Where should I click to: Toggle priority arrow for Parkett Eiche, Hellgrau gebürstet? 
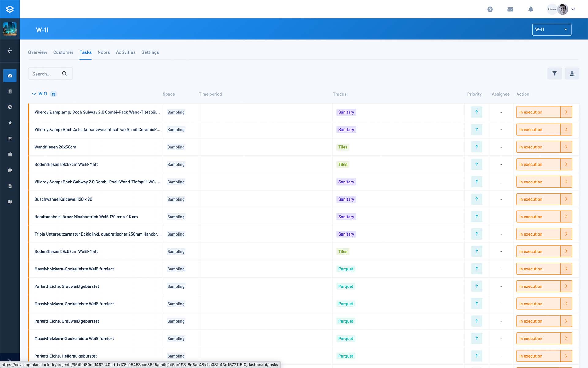point(477,356)
